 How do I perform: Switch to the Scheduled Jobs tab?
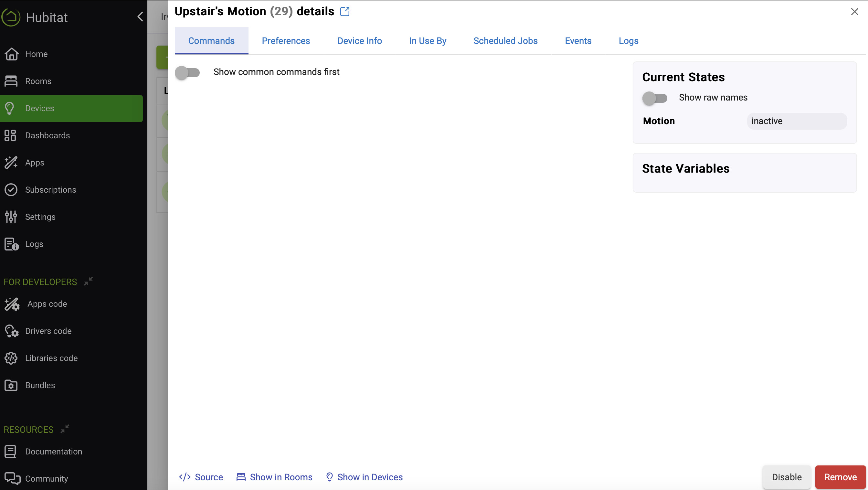tap(505, 41)
